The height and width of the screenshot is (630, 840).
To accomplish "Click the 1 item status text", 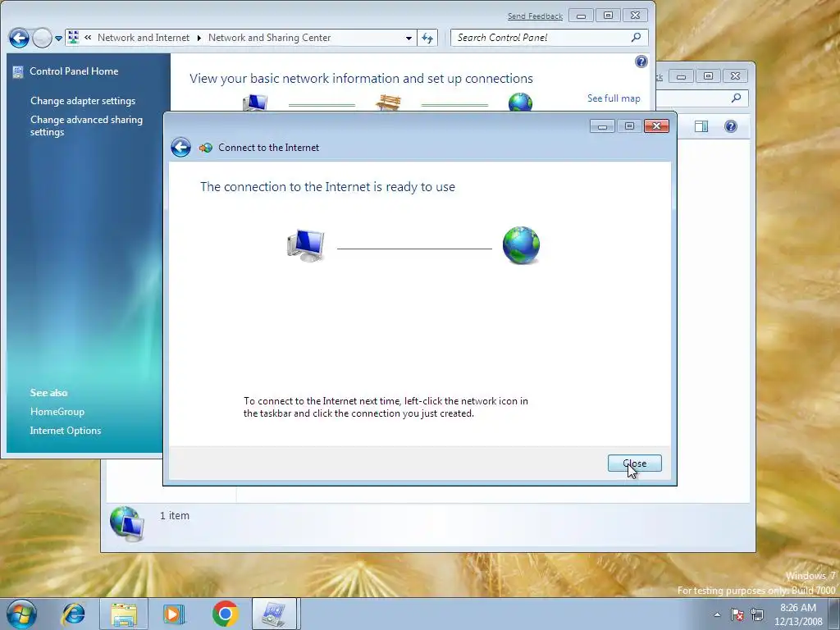I will pos(175,515).
